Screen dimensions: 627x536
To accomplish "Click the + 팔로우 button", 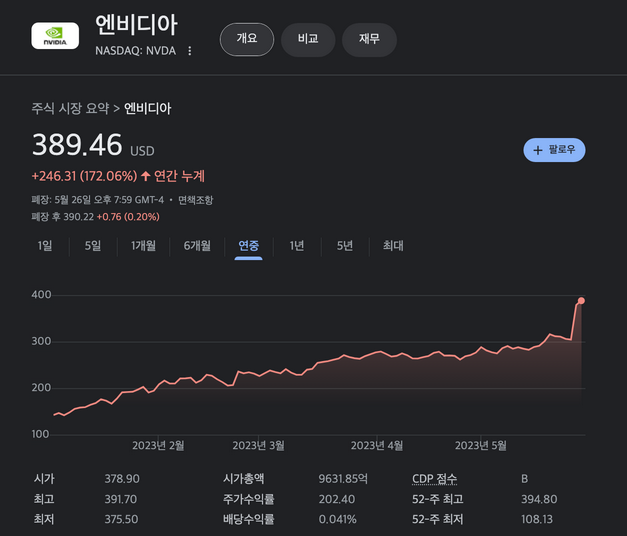I will coord(554,150).
